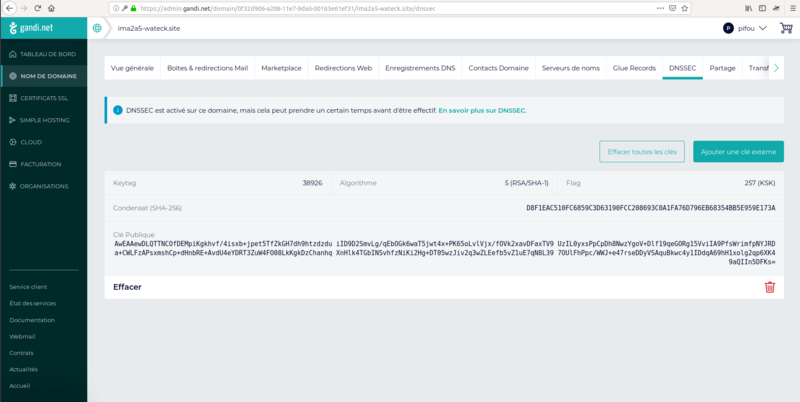Screen dimensions: 800x402
Task: Switch to the Enregistrements DNS tab
Action: pos(420,68)
